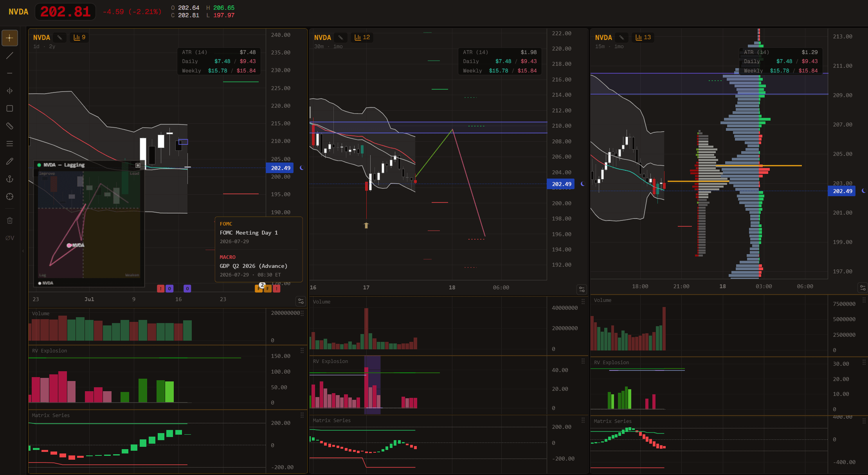
Task: Open the 30m chart's 12 indicators list
Action: (362, 37)
